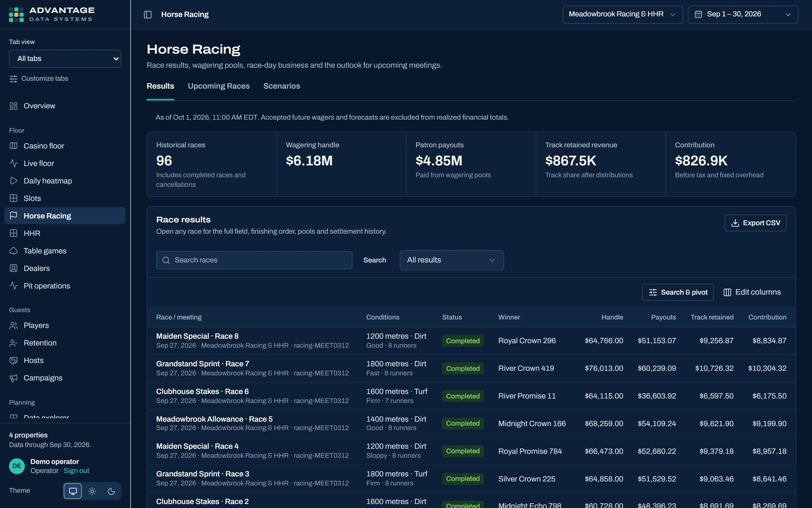
Task: Click the Players people icon
Action: 14,325
